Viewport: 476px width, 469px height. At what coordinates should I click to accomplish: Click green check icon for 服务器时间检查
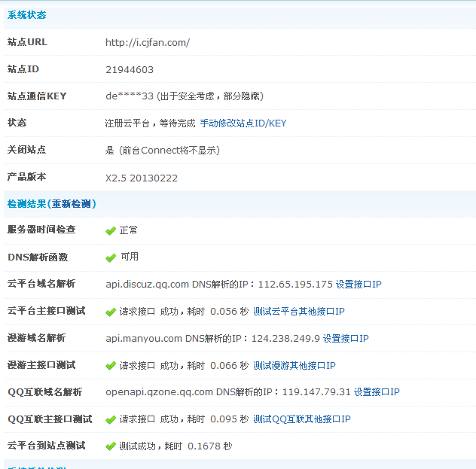(111, 231)
